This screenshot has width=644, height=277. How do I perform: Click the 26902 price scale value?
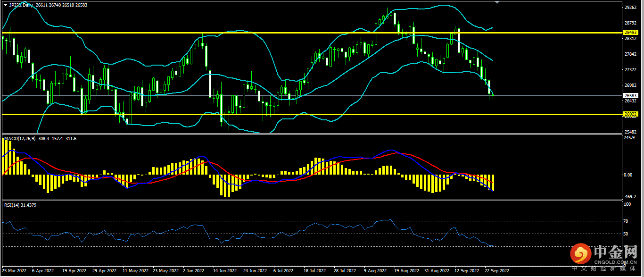(630, 85)
